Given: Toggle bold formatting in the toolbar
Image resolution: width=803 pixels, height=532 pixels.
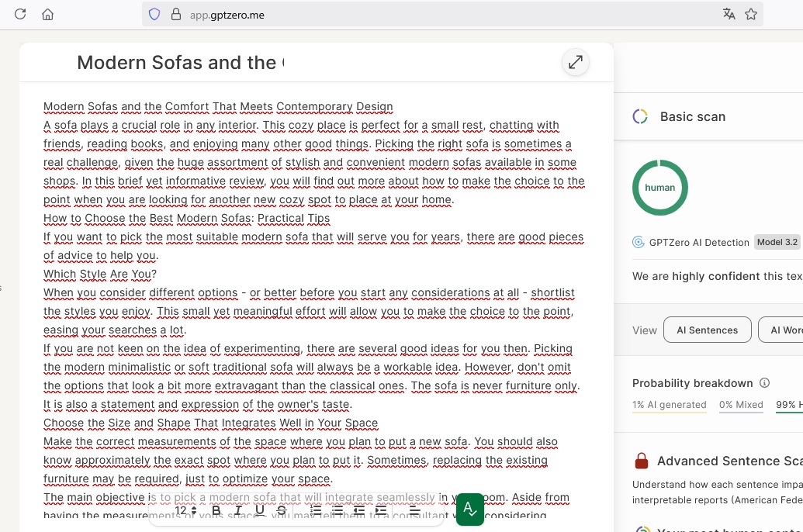Looking at the screenshot, I should coord(216,510).
